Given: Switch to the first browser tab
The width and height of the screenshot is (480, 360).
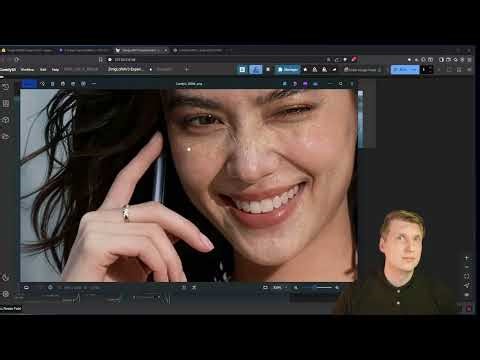Looking at the screenshot, I should (x=28, y=51).
